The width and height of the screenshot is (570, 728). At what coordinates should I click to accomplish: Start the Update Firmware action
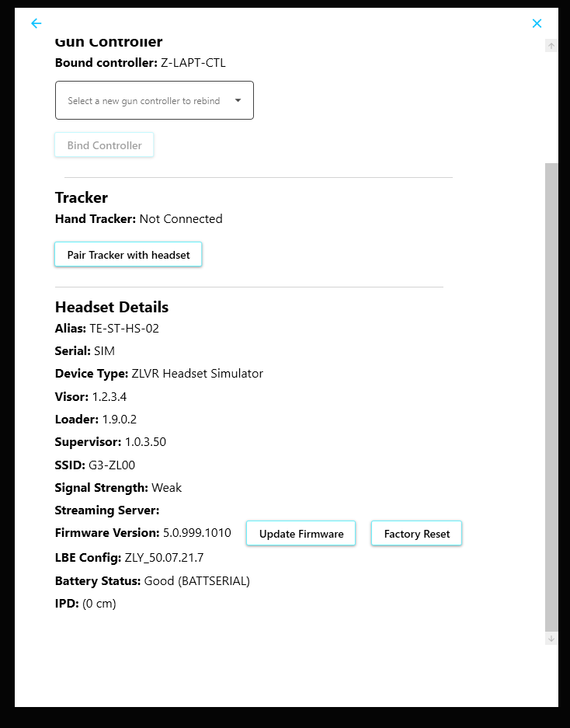coord(301,534)
